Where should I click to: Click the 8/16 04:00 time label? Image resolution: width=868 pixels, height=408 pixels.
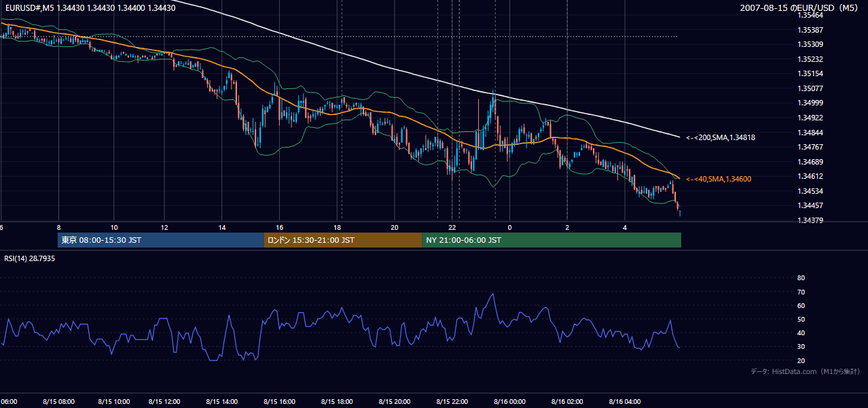tap(625, 401)
